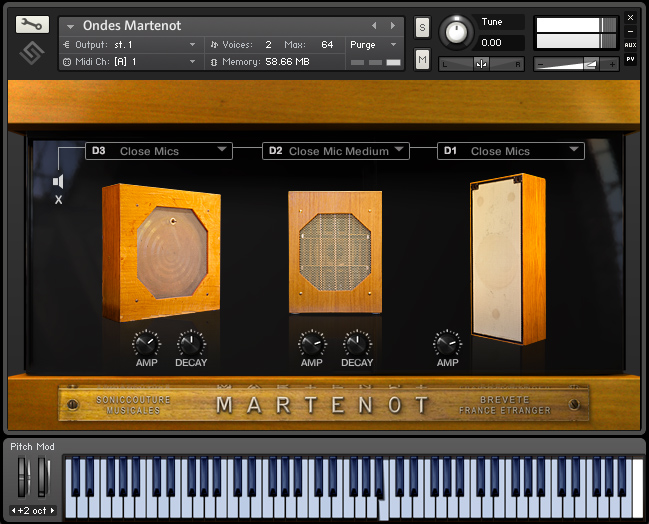Click the Tune value 0.00 field
The width and height of the screenshot is (649, 524).
click(x=501, y=43)
